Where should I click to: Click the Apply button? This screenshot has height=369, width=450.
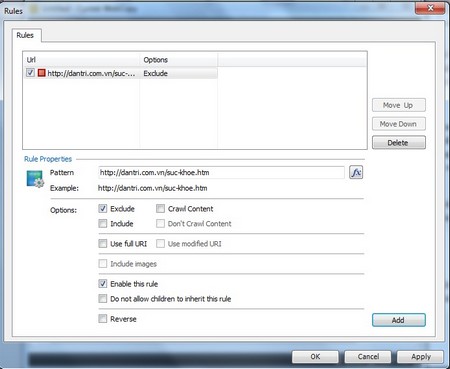point(421,357)
